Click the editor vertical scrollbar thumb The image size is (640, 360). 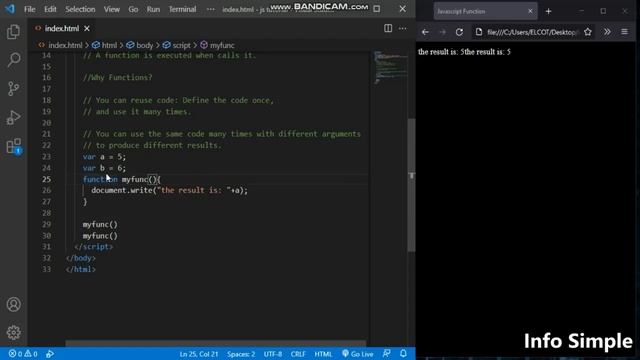[411, 185]
